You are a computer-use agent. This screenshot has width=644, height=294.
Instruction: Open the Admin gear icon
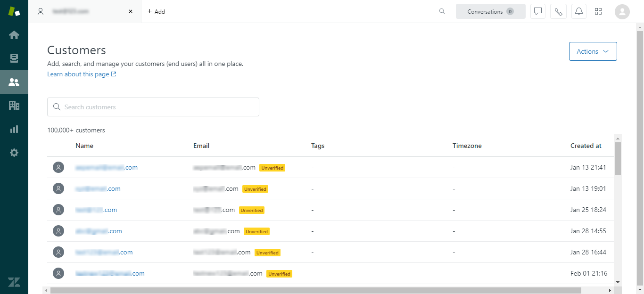(14, 153)
